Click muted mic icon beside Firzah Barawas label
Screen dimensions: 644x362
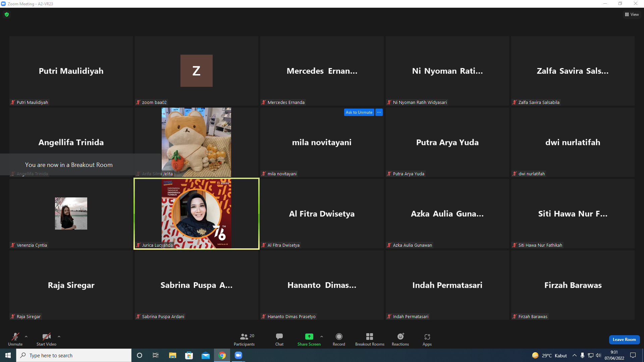point(515,317)
